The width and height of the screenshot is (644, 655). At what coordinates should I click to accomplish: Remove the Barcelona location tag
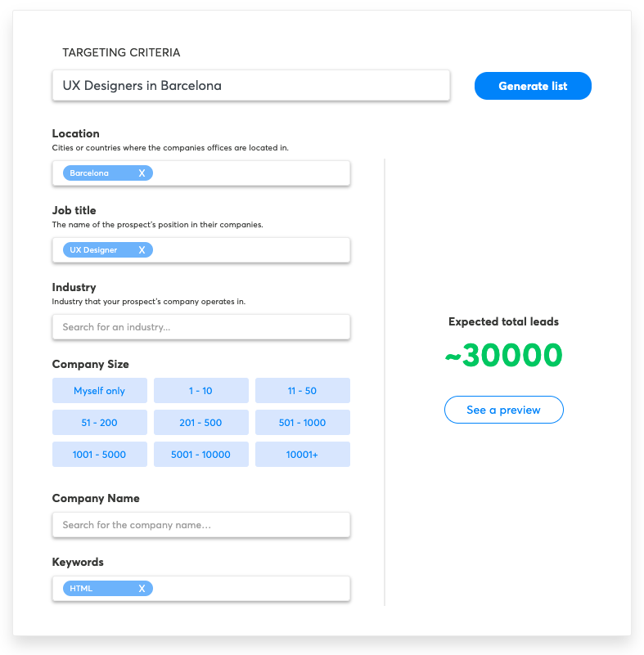(x=142, y=173)
